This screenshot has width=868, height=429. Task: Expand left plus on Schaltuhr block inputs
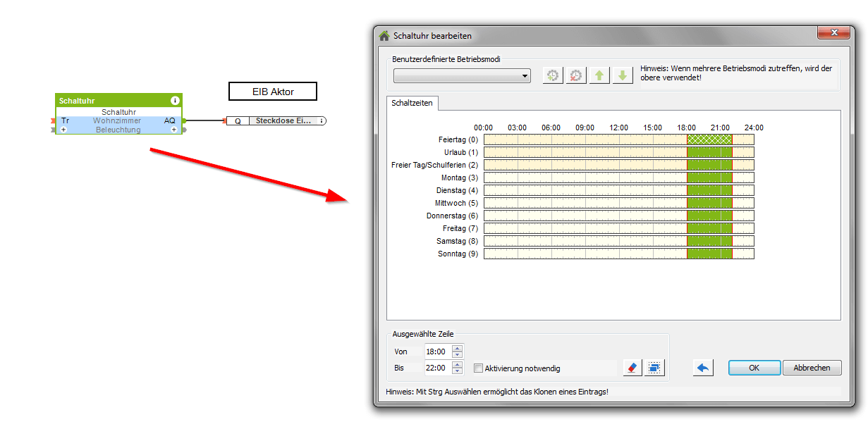tap(64, 130)
